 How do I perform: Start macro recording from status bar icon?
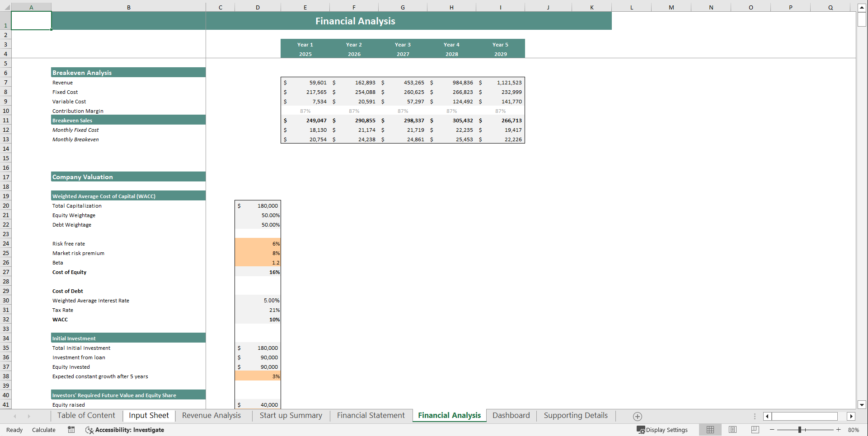point(71,430)
